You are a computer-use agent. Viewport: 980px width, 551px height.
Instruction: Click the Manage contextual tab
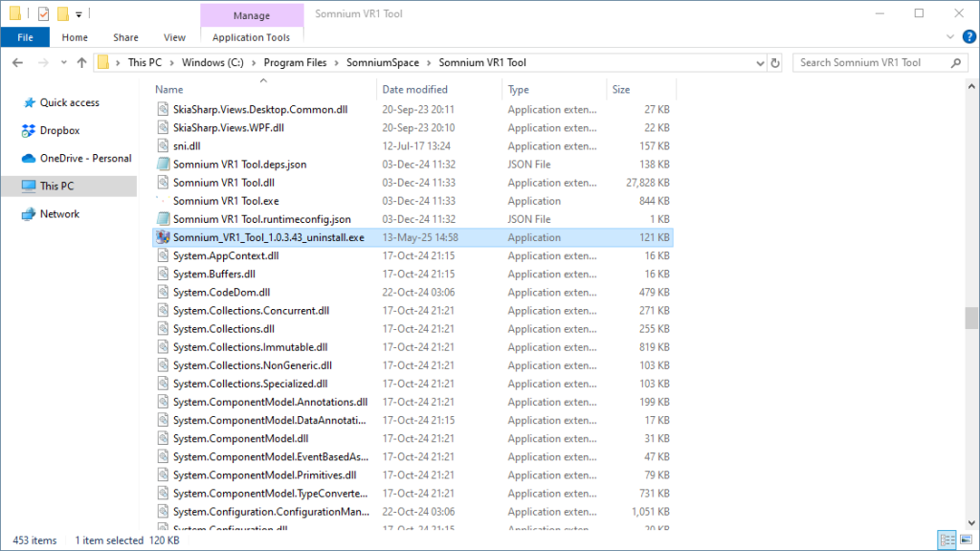click(x=252, y=15)
